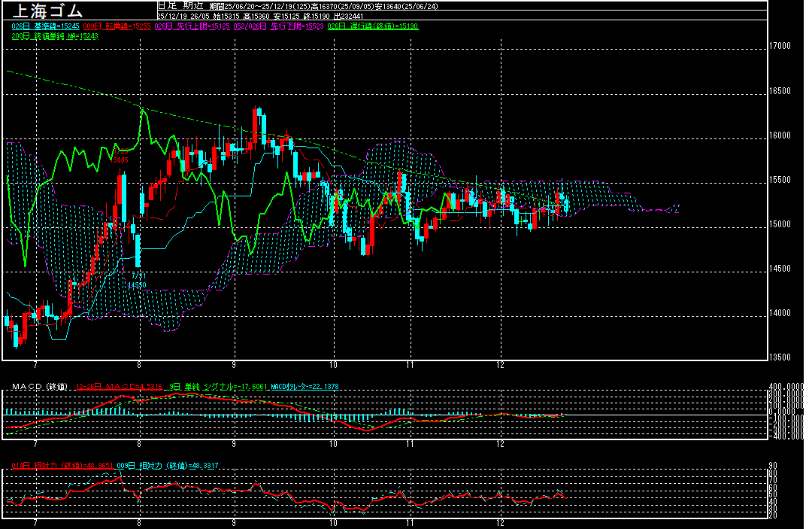The height and width of the screenshot is (529, 812).
Task: Click the MACDオシレーター legend value
Action: pos(304,387)
